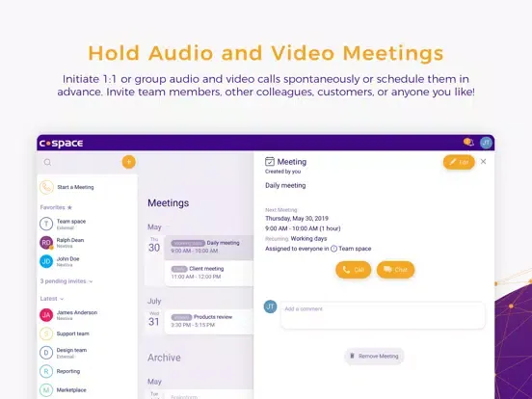532x399 pixels.
Task: Select the Products review entry
Action: pyautogui.click(x=209, y=321)
